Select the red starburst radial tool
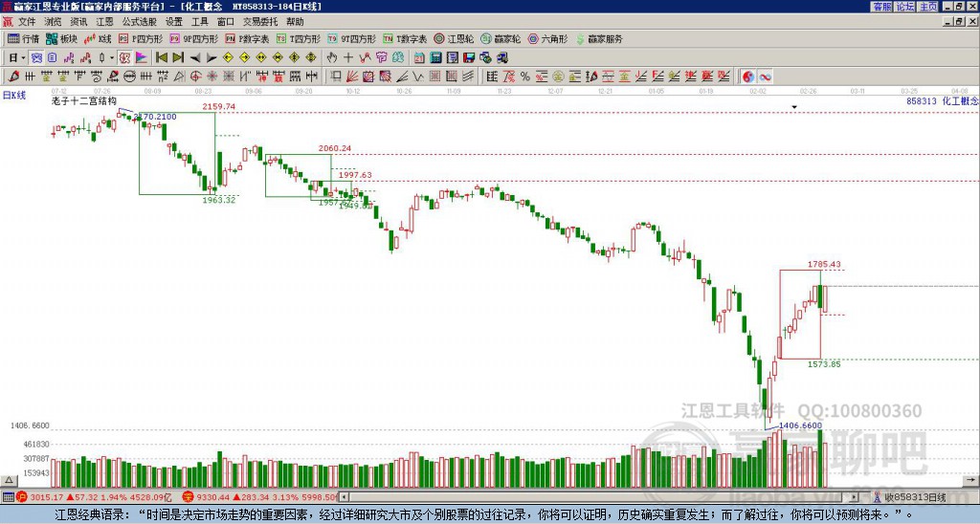 point(212,76)
